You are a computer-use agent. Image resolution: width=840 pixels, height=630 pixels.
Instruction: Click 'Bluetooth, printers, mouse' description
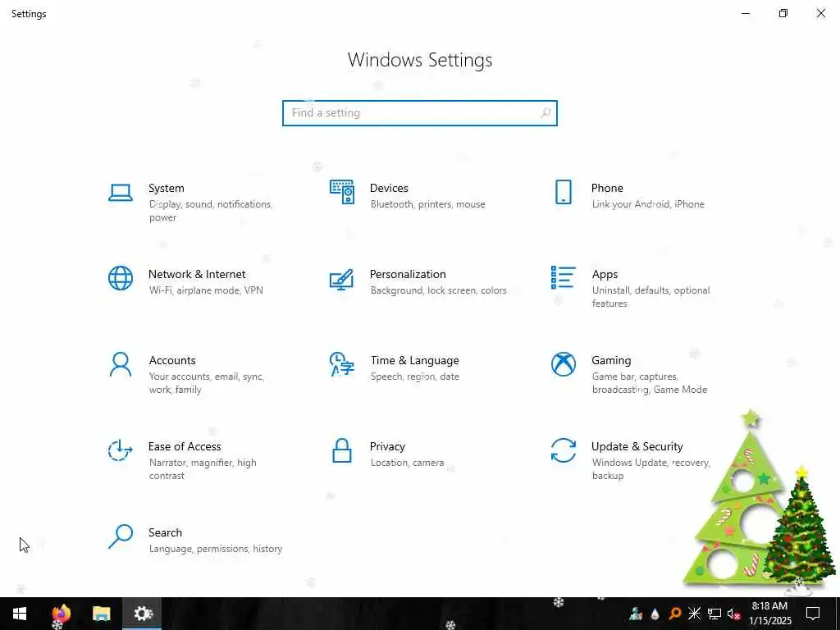[x=427, y=204]
